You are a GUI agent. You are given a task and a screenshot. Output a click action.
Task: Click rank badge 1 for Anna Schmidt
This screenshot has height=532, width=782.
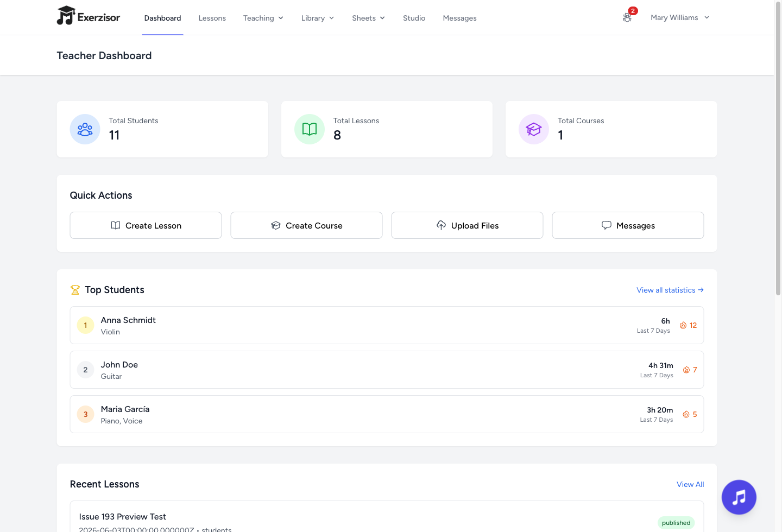(85, 325)
